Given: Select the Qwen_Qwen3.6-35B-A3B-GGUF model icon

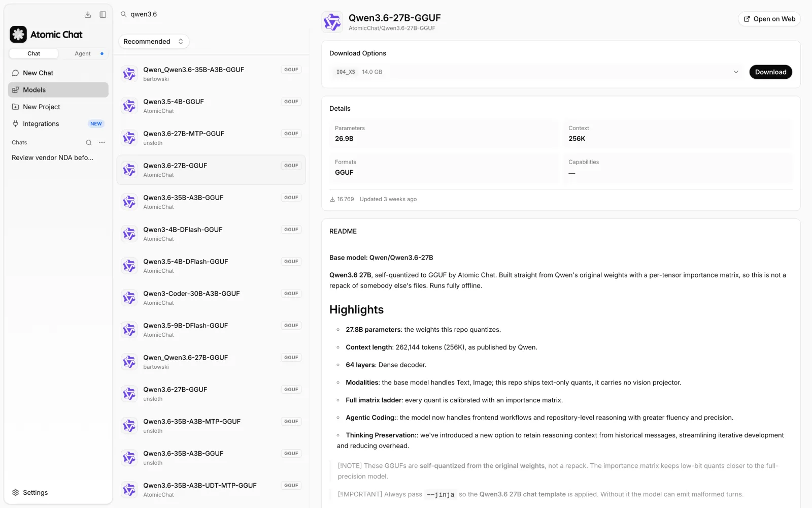Looking at the screenshot, I should (129, 74).
